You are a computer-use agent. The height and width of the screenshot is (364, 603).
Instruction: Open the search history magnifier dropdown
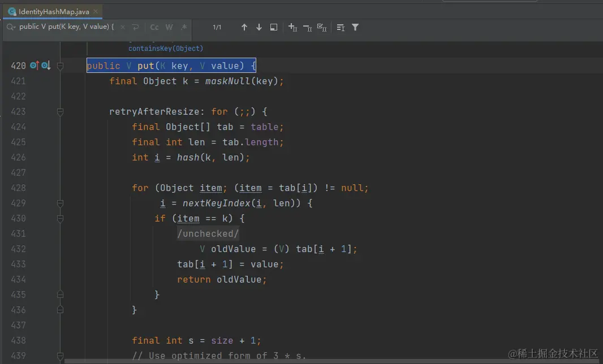pyautogui.click(x=11, y=27)
